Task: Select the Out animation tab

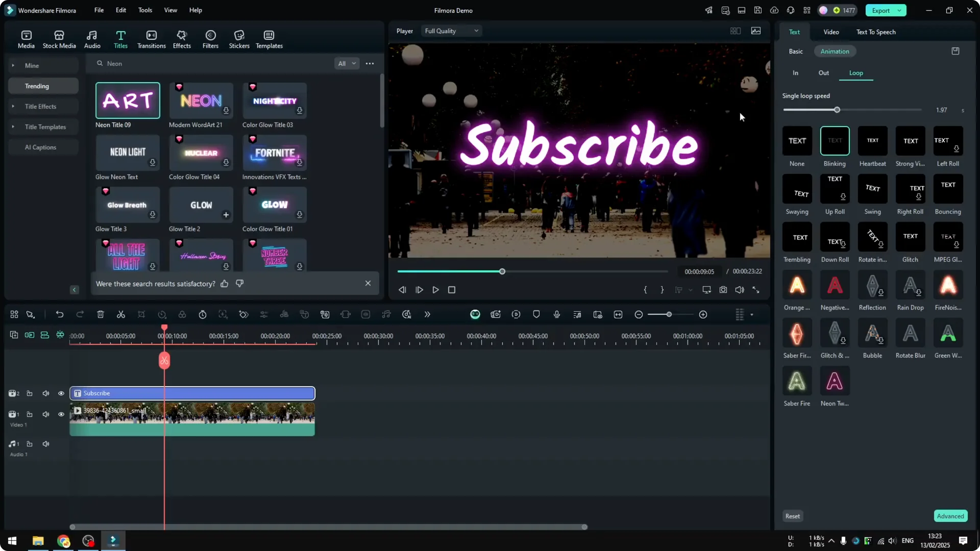Action: pyautogui.click(x=823, y=73)
